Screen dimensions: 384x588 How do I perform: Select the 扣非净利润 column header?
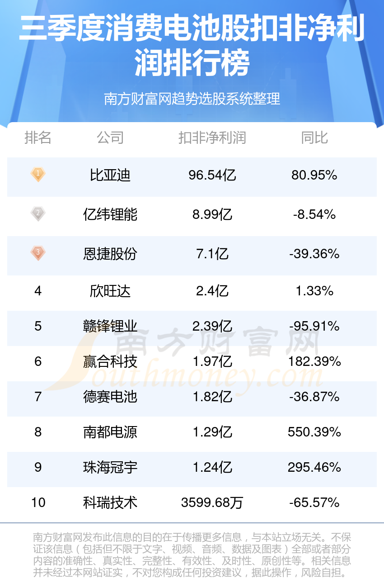212,138
